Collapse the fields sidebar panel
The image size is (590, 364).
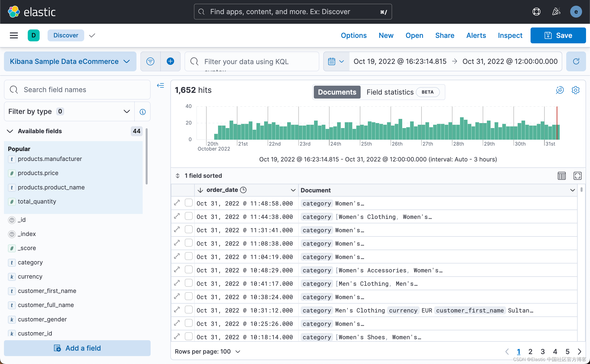[x=161, y=85]
